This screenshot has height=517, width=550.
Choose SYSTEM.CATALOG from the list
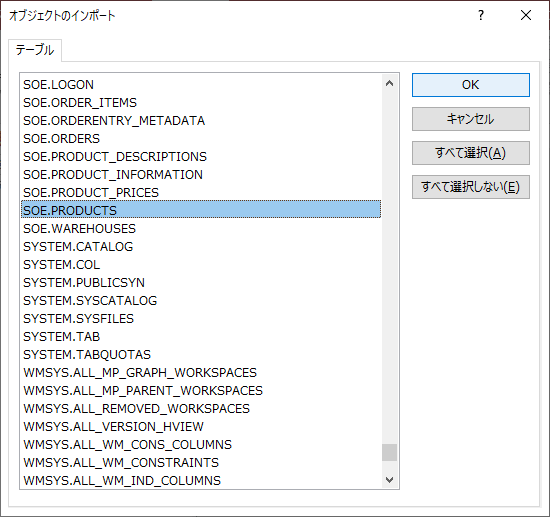tap(201, 247)
